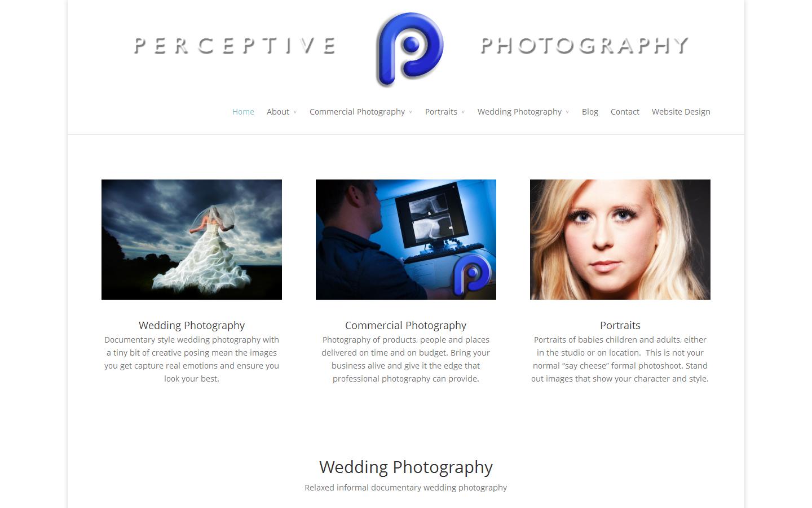Click the blue P logo in header
This screenshot has height=508, width=812.
click(409, 49)
